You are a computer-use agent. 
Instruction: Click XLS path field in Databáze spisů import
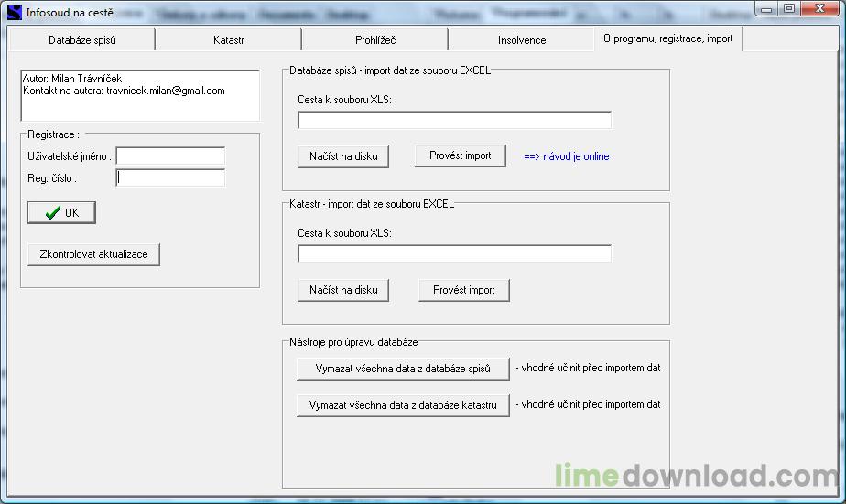pos(454,121)
